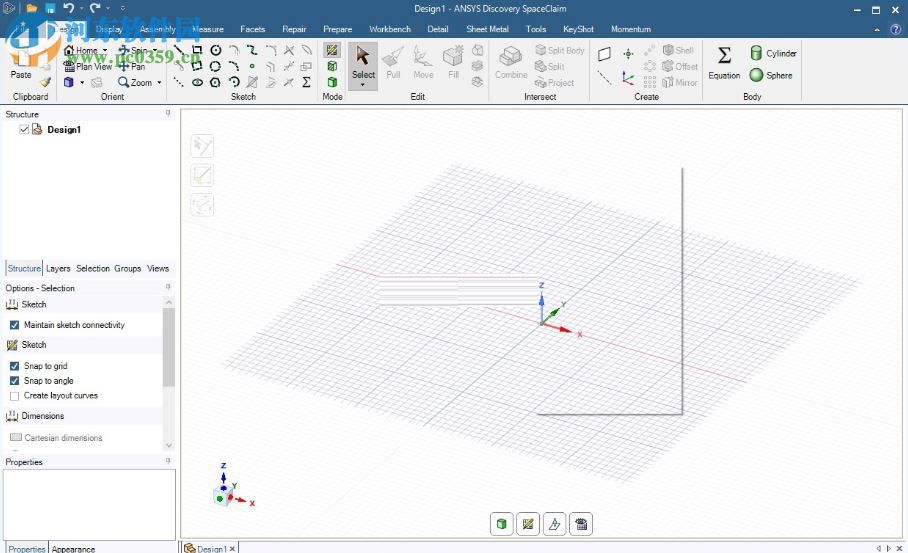Click the Axis tool in Create group
Image resolution: width=908 pixels, height=553 pixels.
pyautogui.click(x=604, y=78)
